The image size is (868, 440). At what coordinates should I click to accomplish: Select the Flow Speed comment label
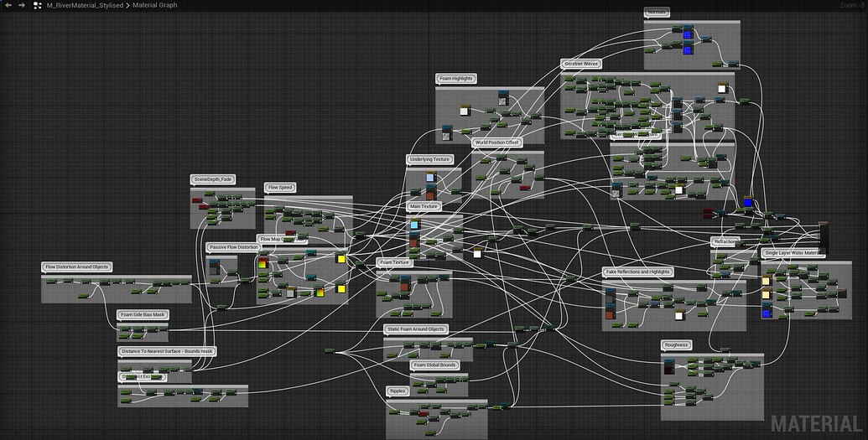point(280,188)
